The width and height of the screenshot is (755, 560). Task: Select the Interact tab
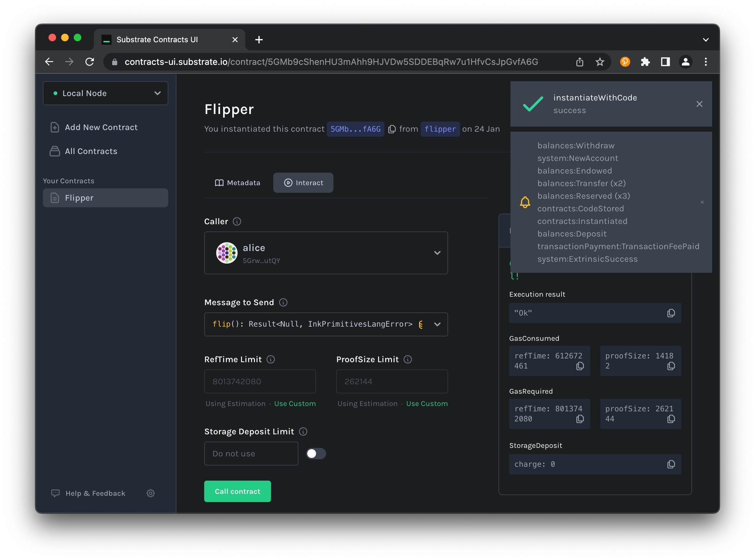303,183
